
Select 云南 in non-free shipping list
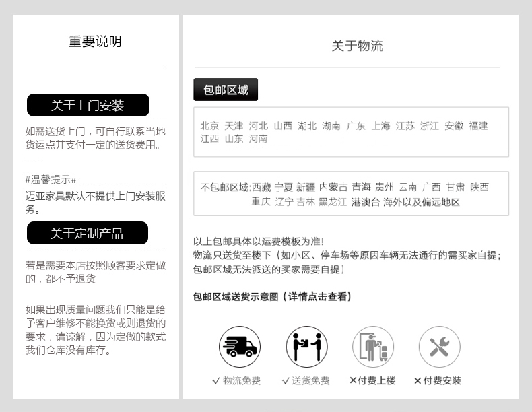pos(408,187)
